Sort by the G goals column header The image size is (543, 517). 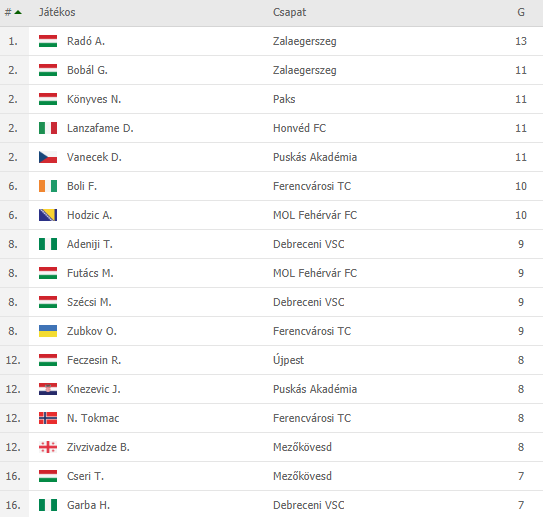(520, 12)
